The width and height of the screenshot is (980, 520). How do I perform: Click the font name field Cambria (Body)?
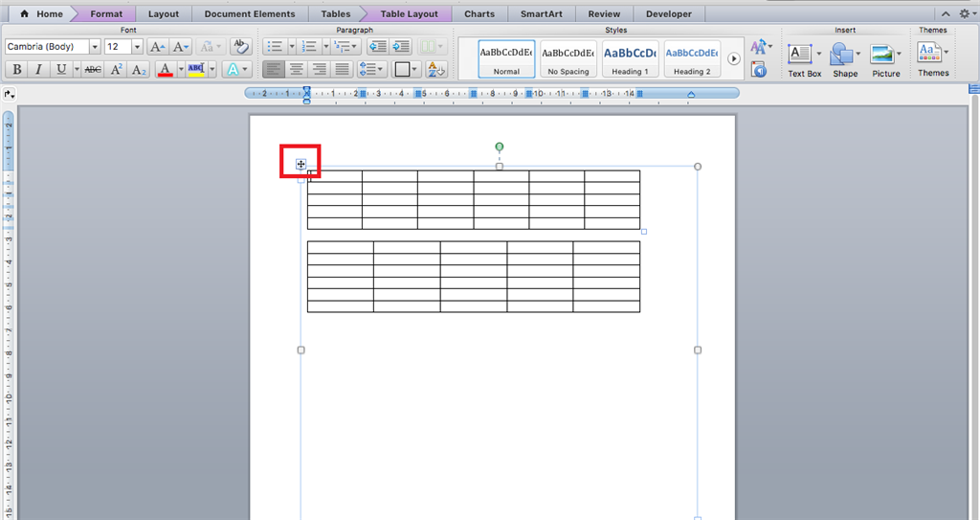pyautogui.click(x=47, y=47)
